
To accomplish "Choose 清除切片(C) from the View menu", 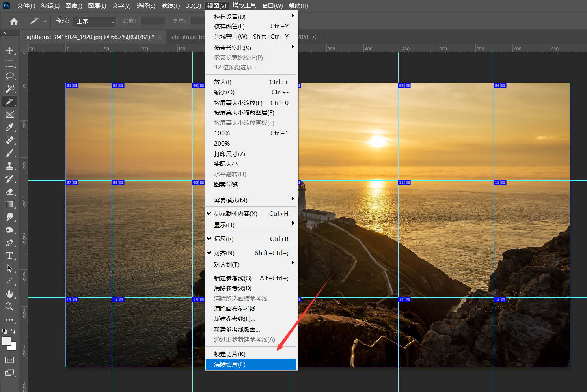I will tap(251, 364).
